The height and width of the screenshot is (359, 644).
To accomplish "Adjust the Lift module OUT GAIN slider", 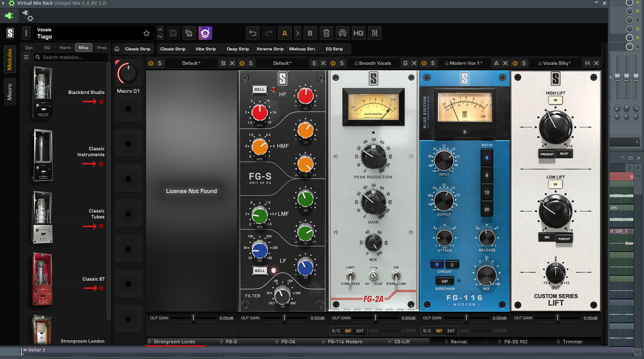I will pyautogui.click(x=557, y=318).
